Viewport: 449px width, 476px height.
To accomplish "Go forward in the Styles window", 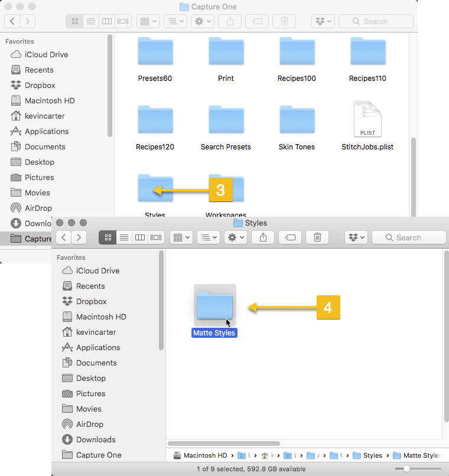I will click(79, 237).
